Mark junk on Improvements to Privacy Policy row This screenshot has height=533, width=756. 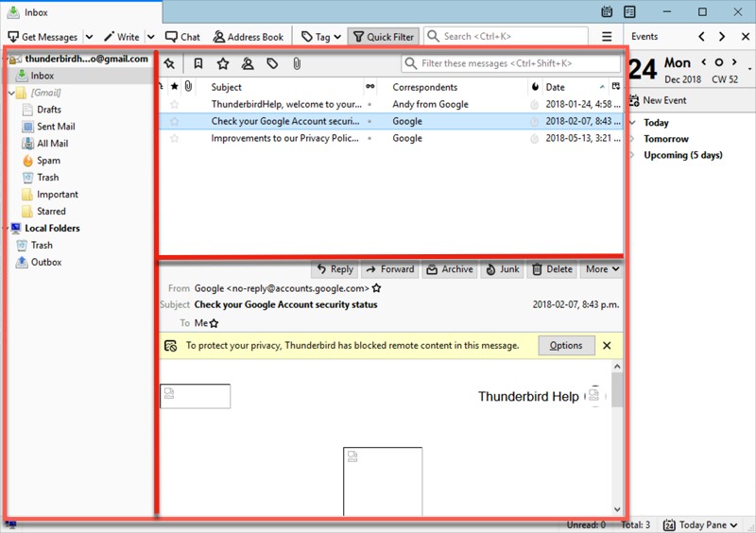(x=534, y=139)
